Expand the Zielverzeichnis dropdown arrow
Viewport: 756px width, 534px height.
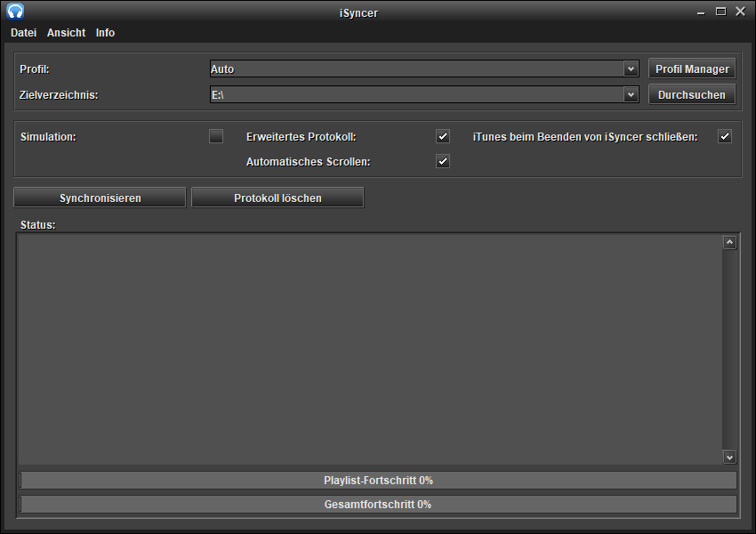631,95
